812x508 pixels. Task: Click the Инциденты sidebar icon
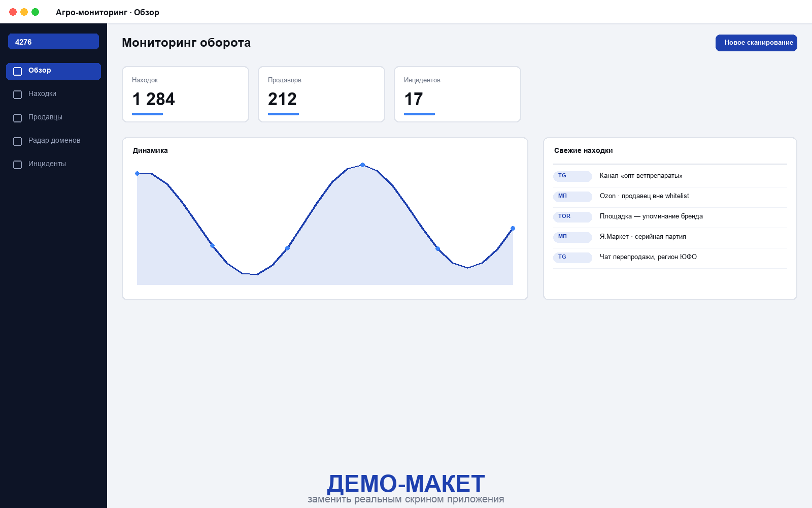click(x=17, y=165)
